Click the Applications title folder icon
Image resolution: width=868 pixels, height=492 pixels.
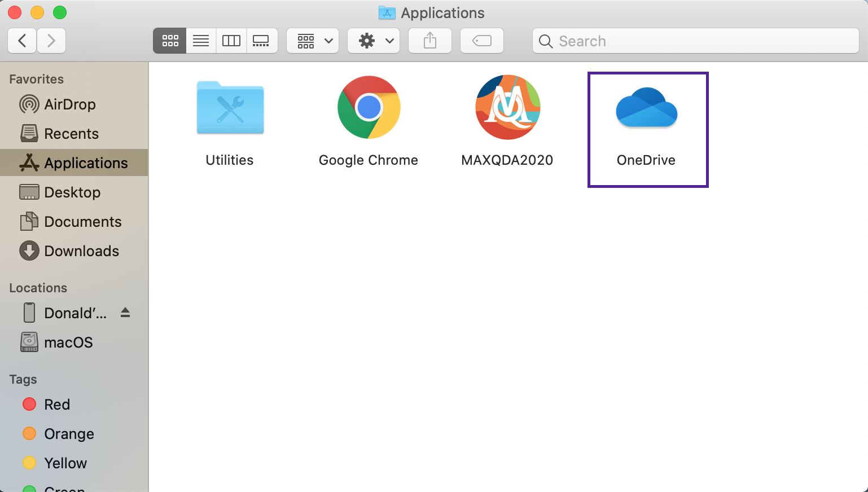pyautogui.click(x=387, y=12)
